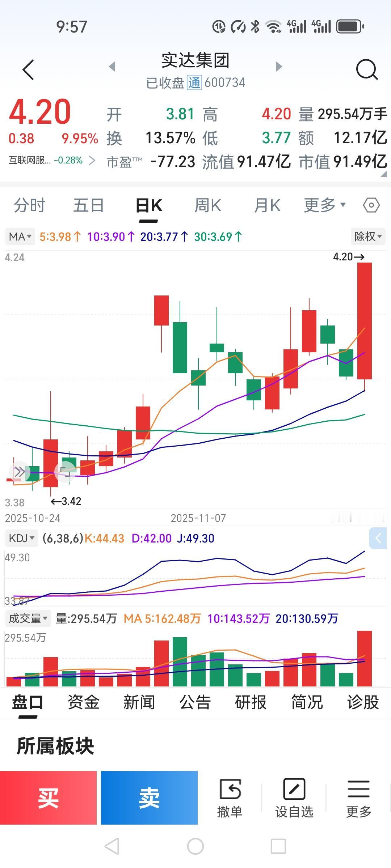Tap the blue 卖 sell button
This screenshot has width=391, height=868.
click(x=149, y=798)
